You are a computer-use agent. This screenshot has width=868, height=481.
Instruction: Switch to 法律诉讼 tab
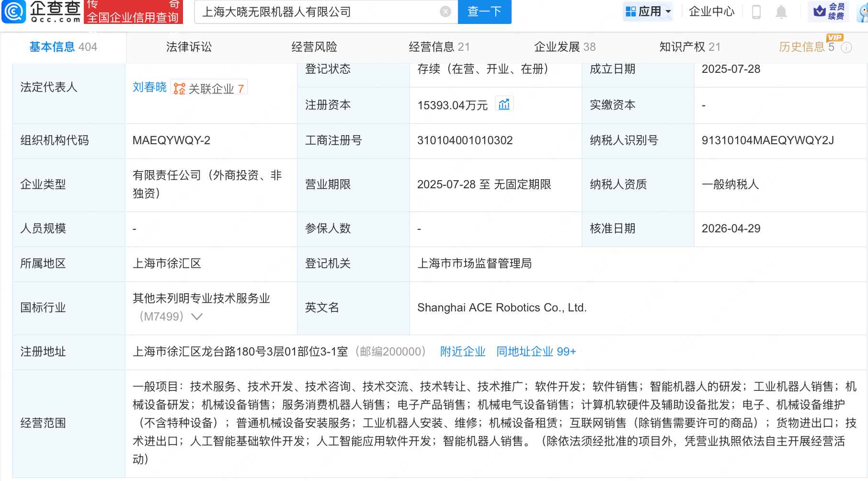pos(189,47)
